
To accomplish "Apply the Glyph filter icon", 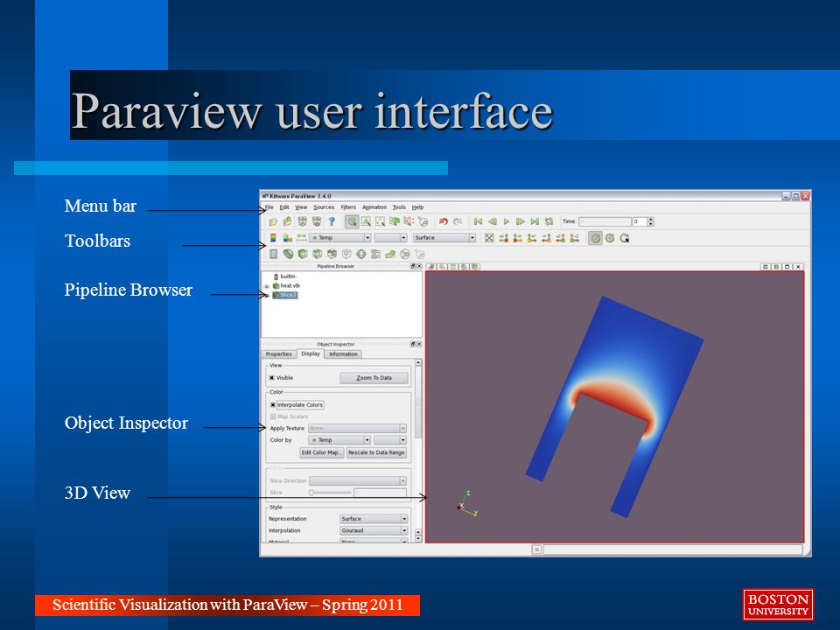I will [361, 254].
